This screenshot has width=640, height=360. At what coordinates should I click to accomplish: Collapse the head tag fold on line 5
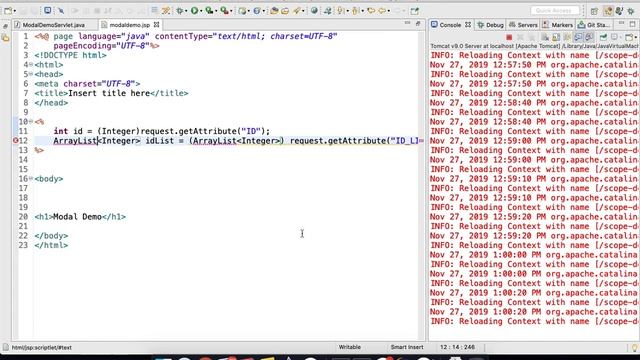pyautogui.click(x=31, y=74)
